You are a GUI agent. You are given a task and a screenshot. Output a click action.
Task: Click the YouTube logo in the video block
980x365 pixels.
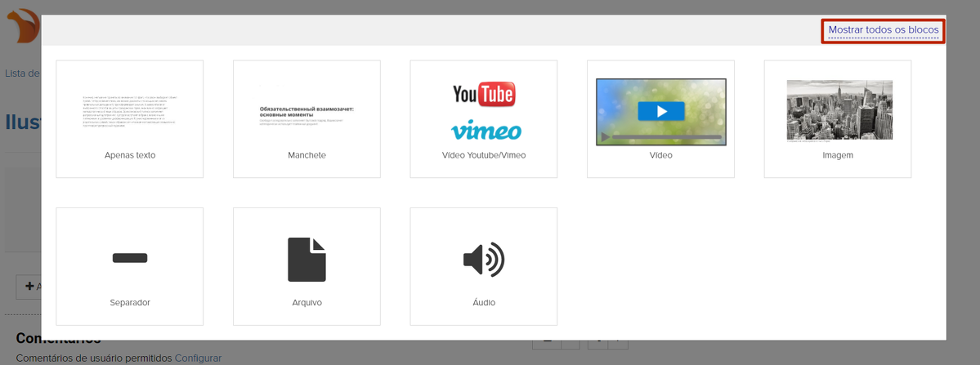tap(483, 95)
